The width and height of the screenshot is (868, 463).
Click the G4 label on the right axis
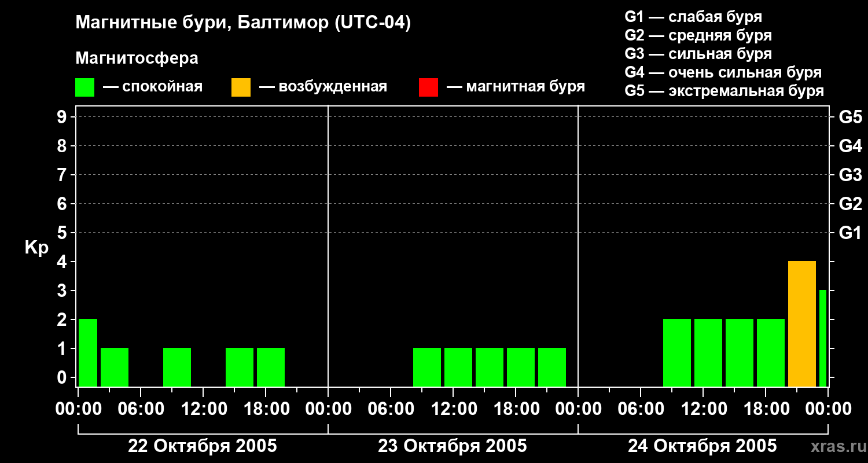(850, 146)
